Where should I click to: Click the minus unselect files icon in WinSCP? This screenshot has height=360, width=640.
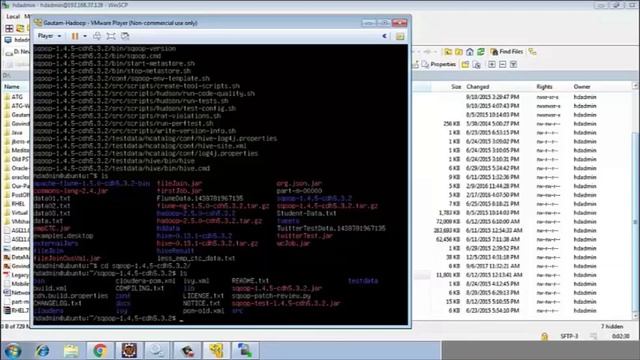pyautogui.click(x=502, y=64)
